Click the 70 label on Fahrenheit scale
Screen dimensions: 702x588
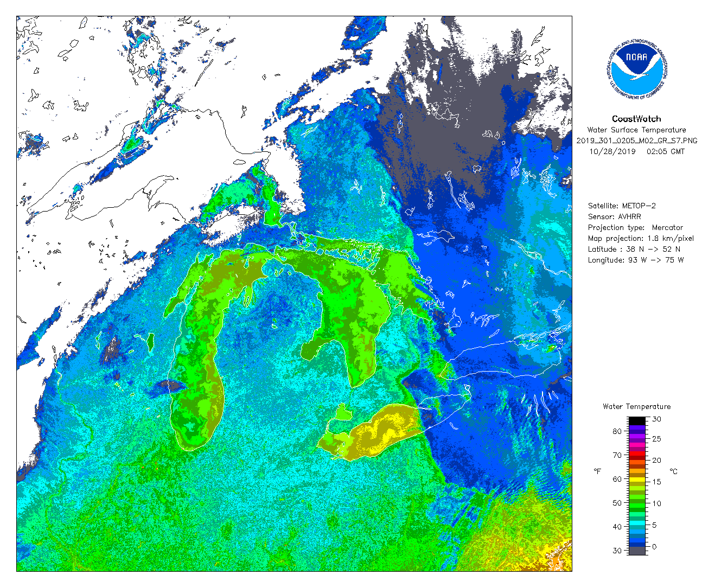(617, 455)
